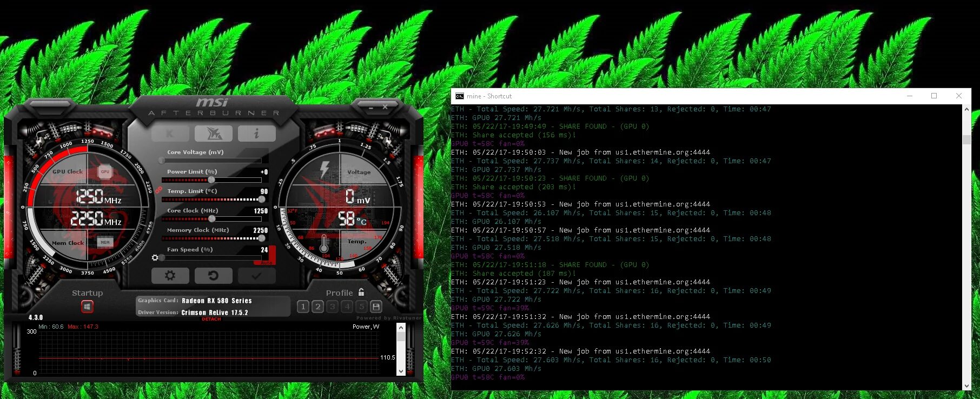Click the 19:52:32 New job console line
Viewport: 980px width, 399px height.
581,351
